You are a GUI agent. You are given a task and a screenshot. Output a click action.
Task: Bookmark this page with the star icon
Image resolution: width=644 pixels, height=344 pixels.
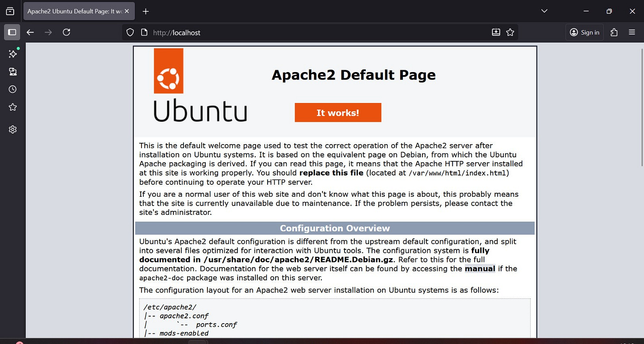510,32
